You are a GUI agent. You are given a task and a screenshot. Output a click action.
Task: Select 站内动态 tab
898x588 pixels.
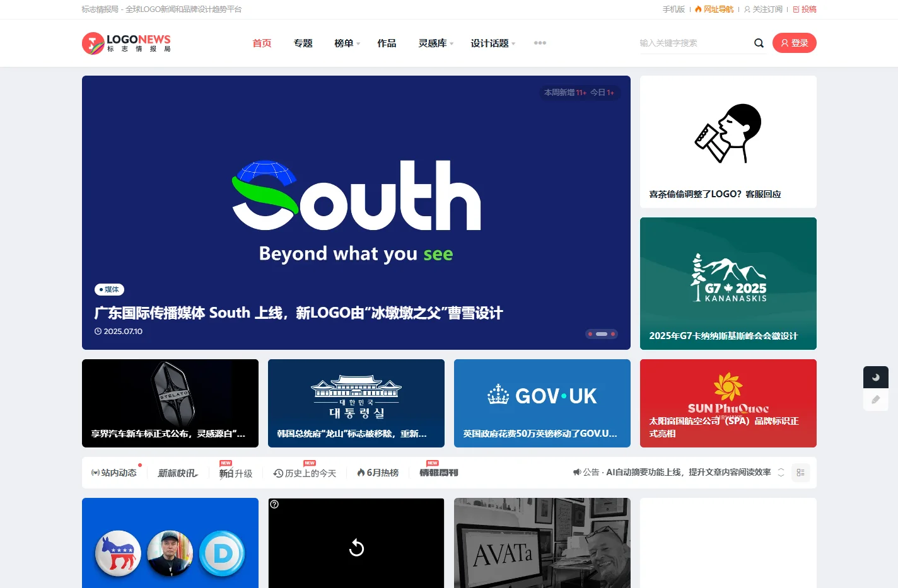click(x=114, y=473)
